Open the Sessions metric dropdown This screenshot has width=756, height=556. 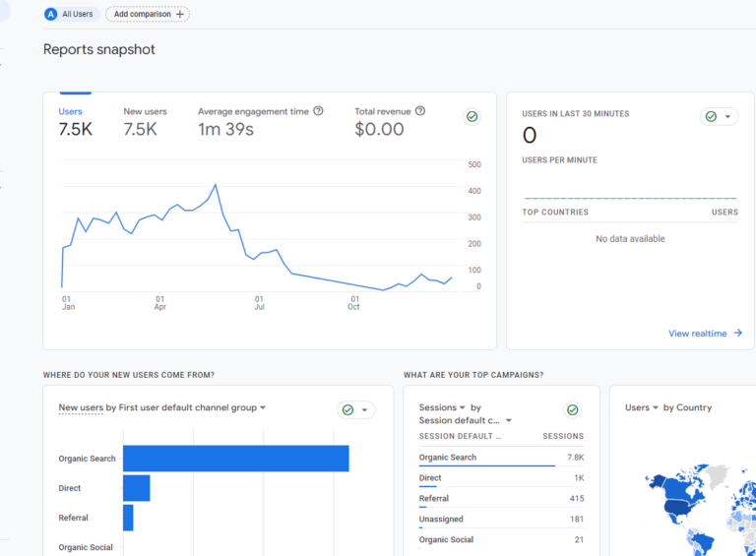point(463,407)
